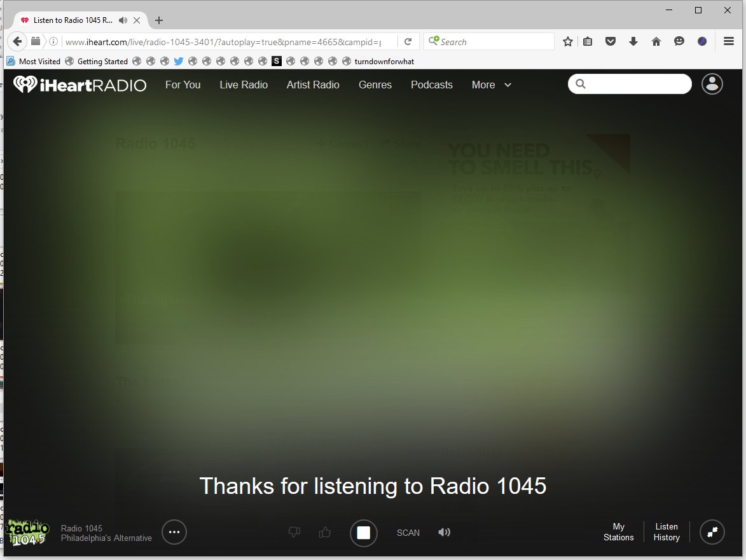
Task: Open My Stations
Action: (619, 532)
